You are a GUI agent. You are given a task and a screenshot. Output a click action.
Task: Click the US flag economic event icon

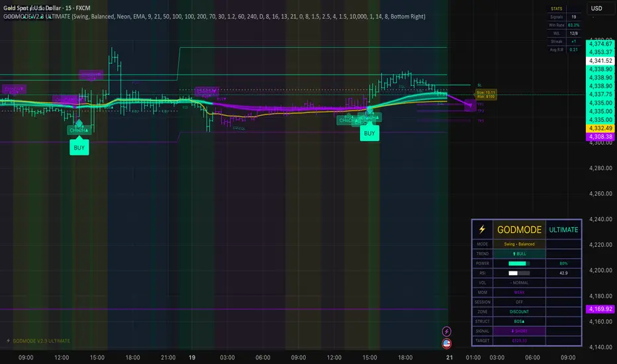click(446, 343)
